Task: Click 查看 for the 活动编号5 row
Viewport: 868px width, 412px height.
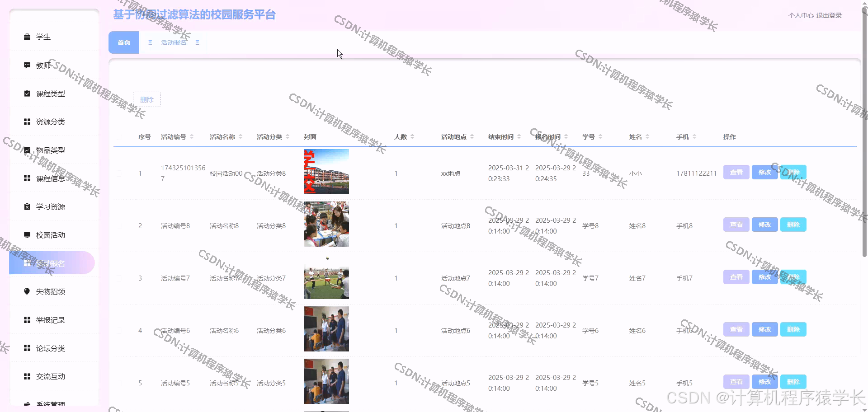Action: 736,382
